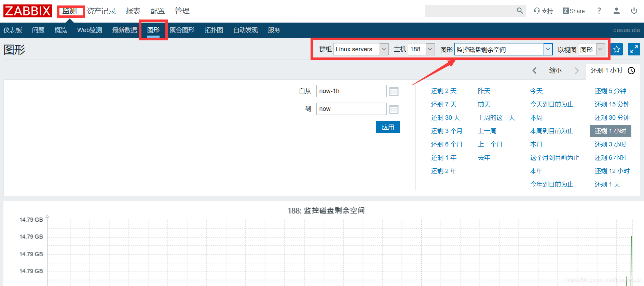
Task: Select time range 前天
Action: click(484, 104)
